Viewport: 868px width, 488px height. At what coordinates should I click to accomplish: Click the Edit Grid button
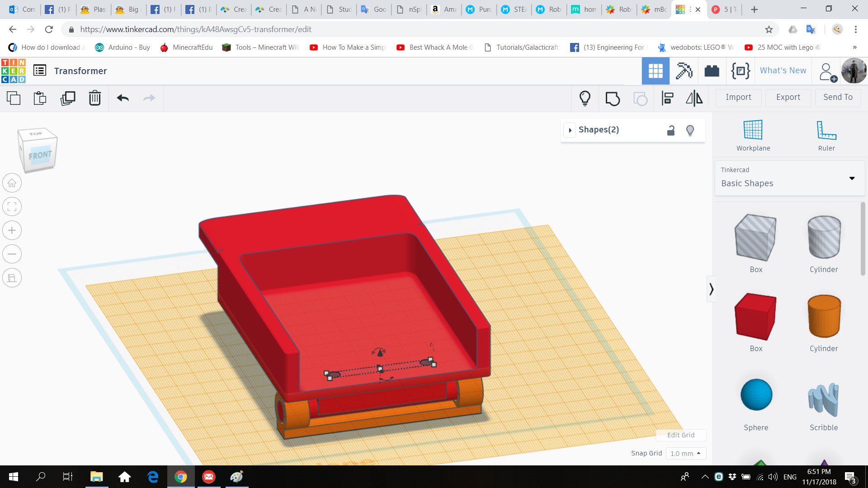point(680,435)
